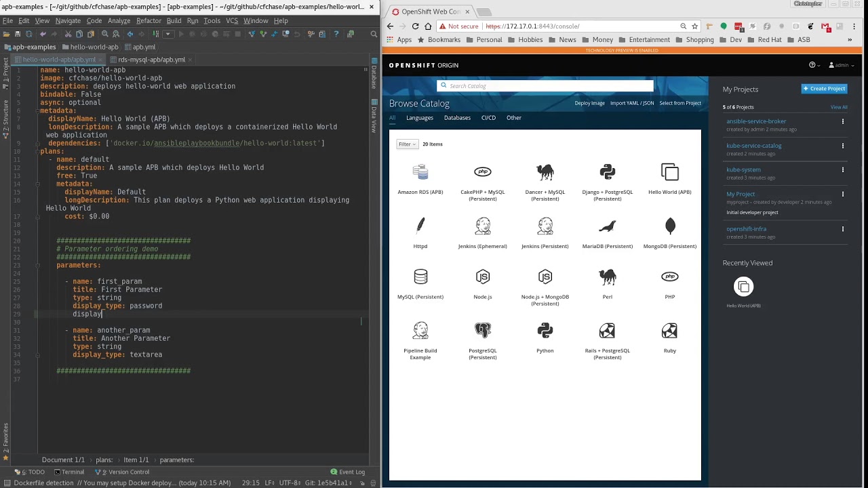The width and height of the screenshot is (868, 488).
Task: Open the Amazon RDS (APB) catalog item
Action: (x=420, y=179)
